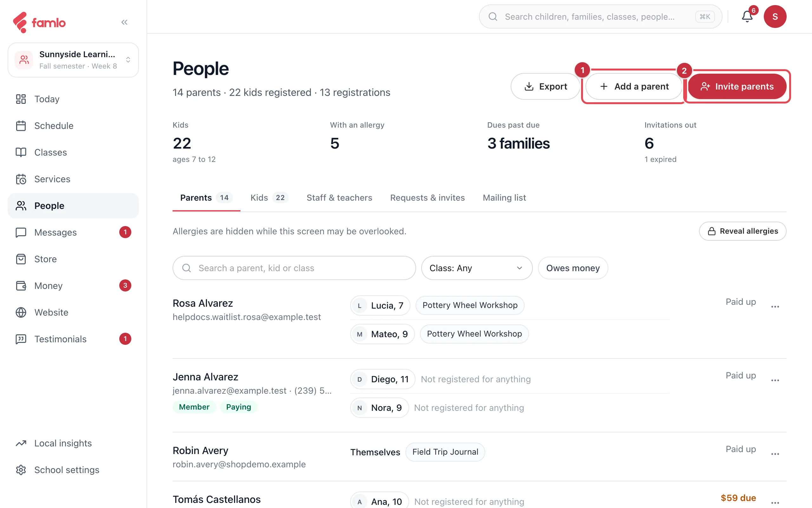Open more options for Jenna Alvarez
Image resolution: width=812 pixels, height=508 pixels.
pos(775,380)
